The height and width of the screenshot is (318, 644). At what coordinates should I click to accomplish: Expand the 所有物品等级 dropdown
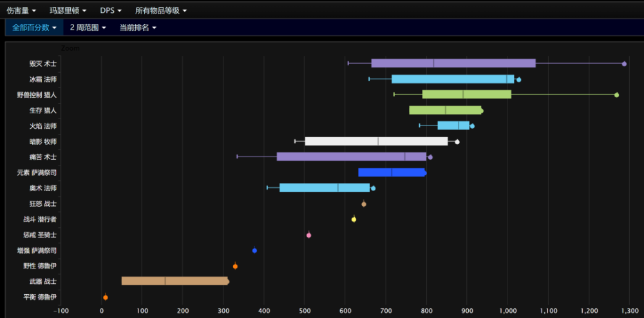coord(161,10)
